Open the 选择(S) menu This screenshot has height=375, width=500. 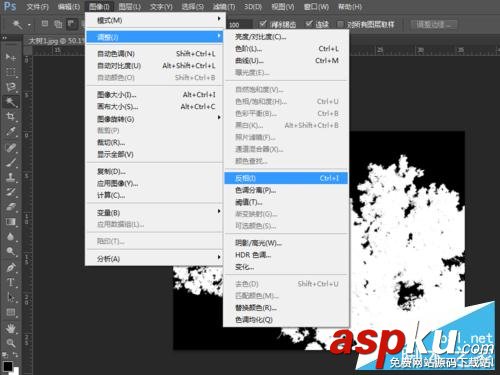193,7
